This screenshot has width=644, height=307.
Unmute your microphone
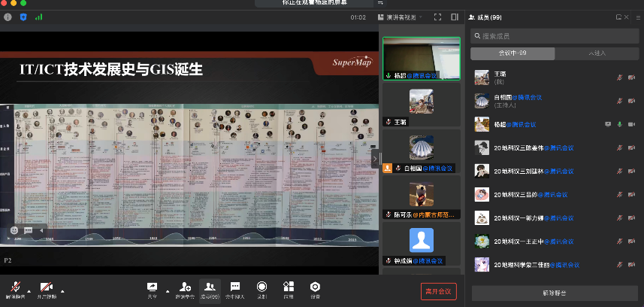pos(14,288)
